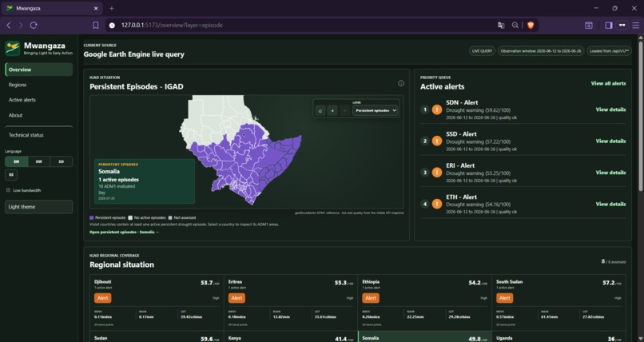Viewport: 644px width, 342px height.
Task: Click the SDN alert warning icon
Action: (x=437, y=109)
